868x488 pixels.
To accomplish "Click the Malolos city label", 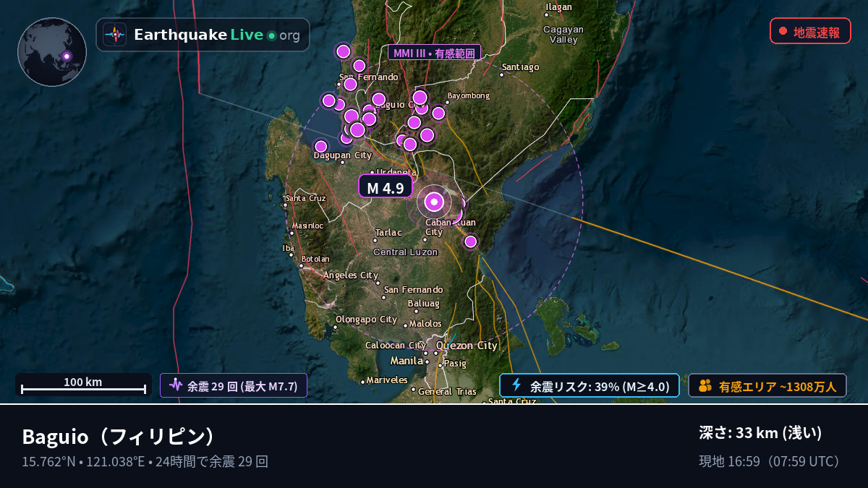I will point(426,324).
